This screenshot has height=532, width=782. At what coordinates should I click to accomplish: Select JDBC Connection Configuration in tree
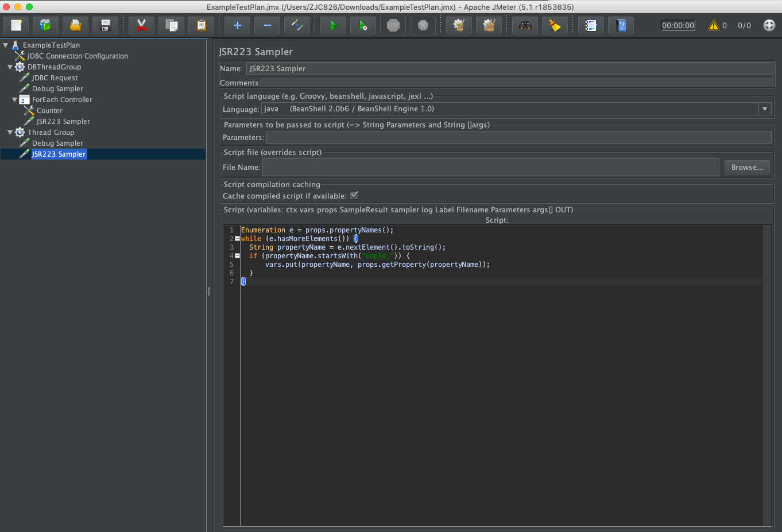pyautogui.click(x=78, y=56)
